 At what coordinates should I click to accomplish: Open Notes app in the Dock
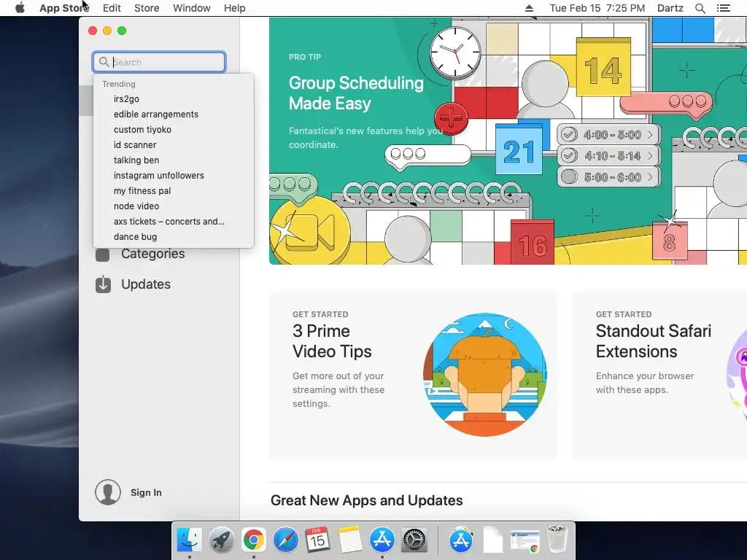pos(349,540)
